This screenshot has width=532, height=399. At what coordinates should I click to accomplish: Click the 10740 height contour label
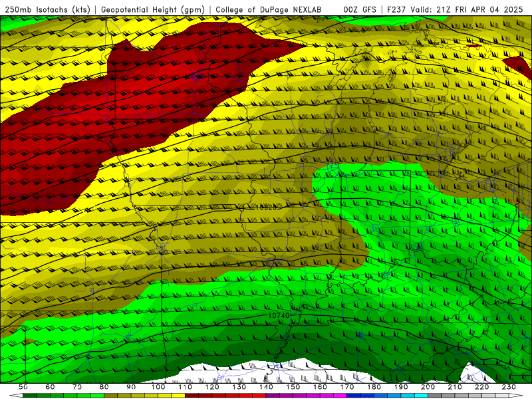pyautogui.click(x=279, y=315)
